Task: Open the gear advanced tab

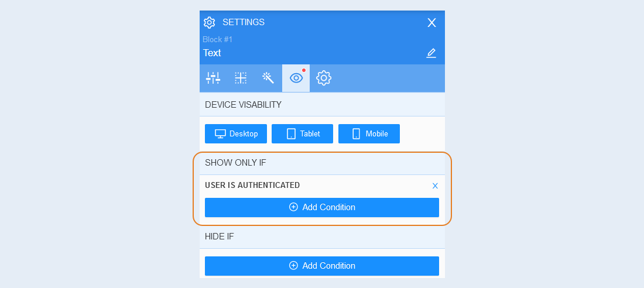Action: point(324,78)
